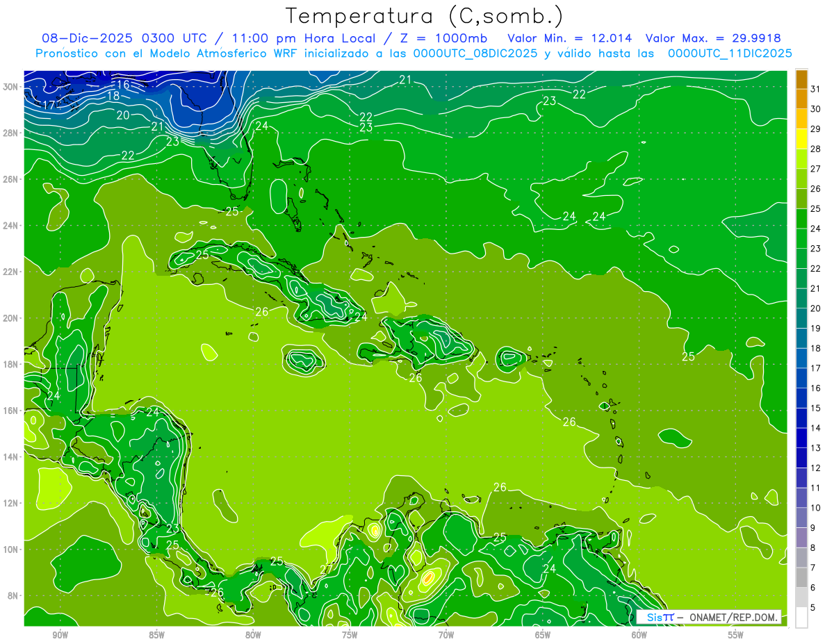Click the 65W longitude axis label
Viewport: 834px width, 644px height.
(543, 635)
